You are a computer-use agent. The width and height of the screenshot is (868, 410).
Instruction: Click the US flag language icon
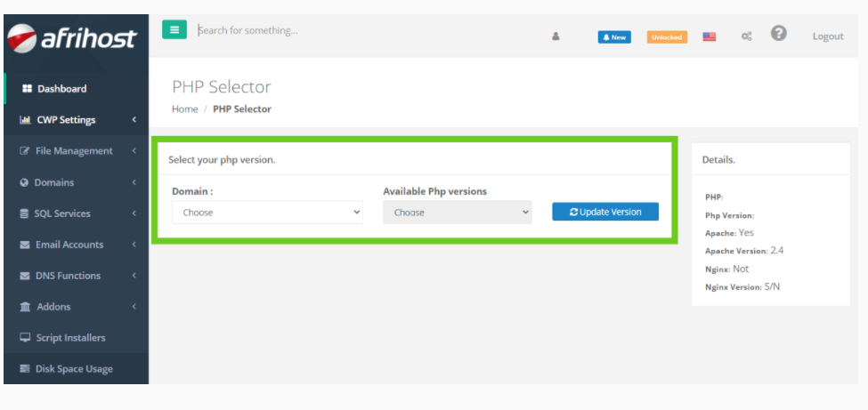click(x=710, y=37)
